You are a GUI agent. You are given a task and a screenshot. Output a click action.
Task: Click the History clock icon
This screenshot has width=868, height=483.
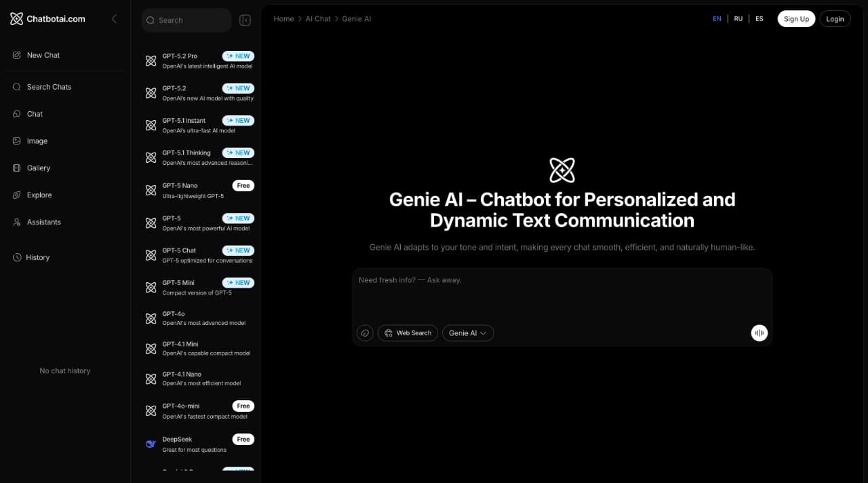pos(17,258)
